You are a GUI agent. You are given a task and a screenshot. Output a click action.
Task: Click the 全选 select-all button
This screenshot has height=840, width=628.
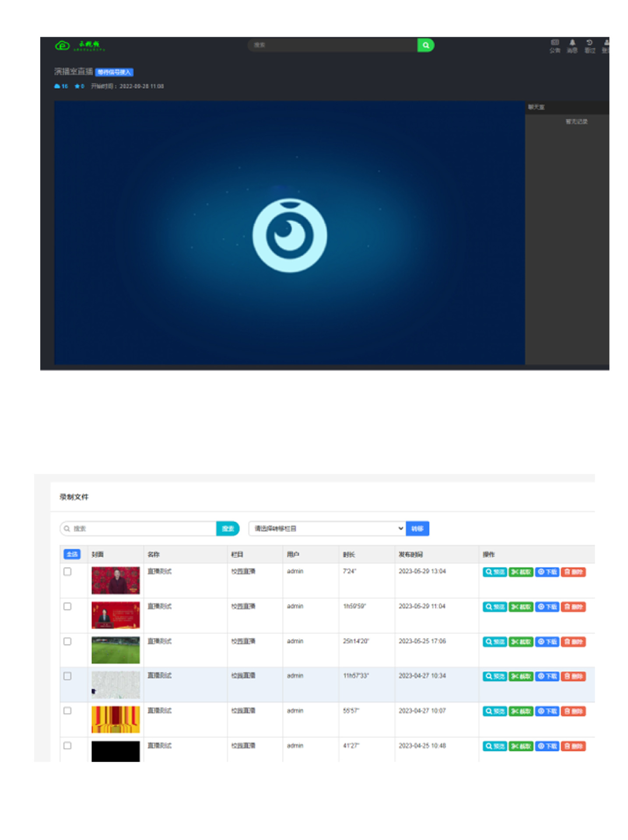tap(72, 554)
